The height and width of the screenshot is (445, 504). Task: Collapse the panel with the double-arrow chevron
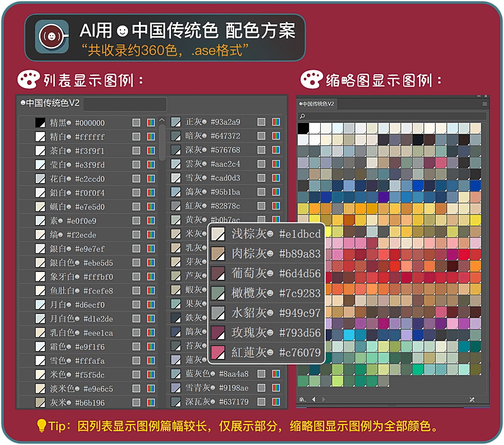[x=479, y=96]
